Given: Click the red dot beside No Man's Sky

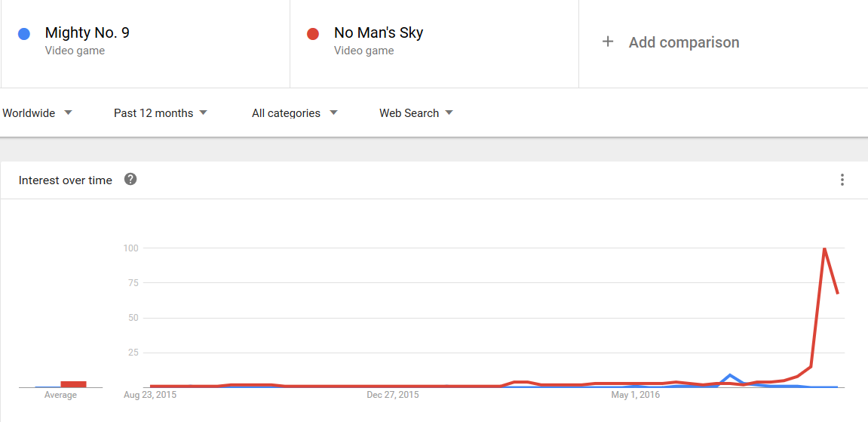Looking at the screenshot, I should point(313,34).
